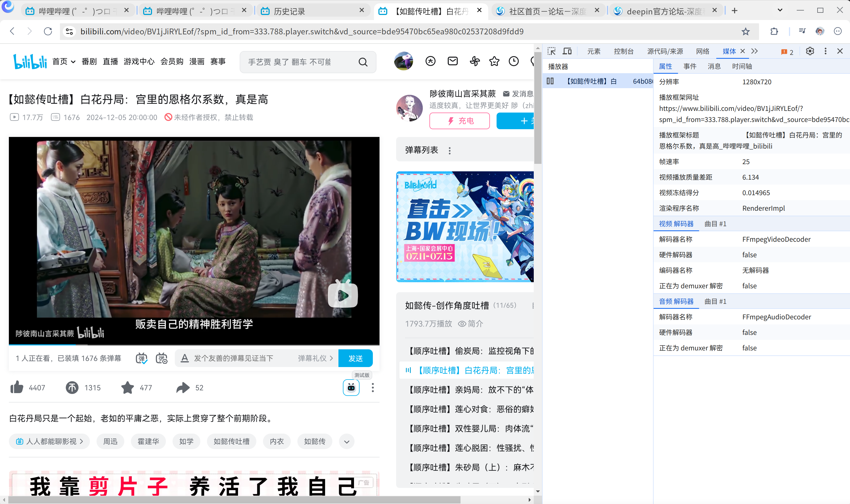
Task: Click the bilibili logo
Action: [x=30, y=62]
